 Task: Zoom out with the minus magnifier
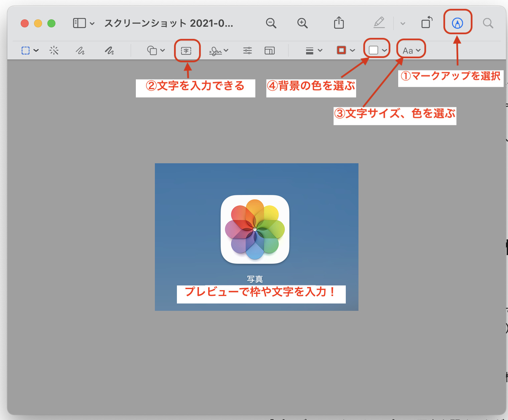pyautogui.click(x=271, y=23)
